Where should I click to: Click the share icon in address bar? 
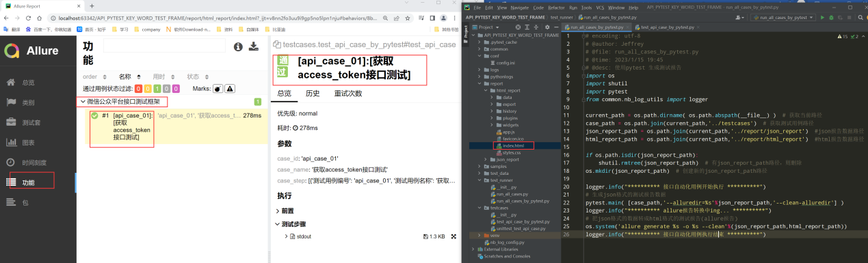click(x=397, y=18)
